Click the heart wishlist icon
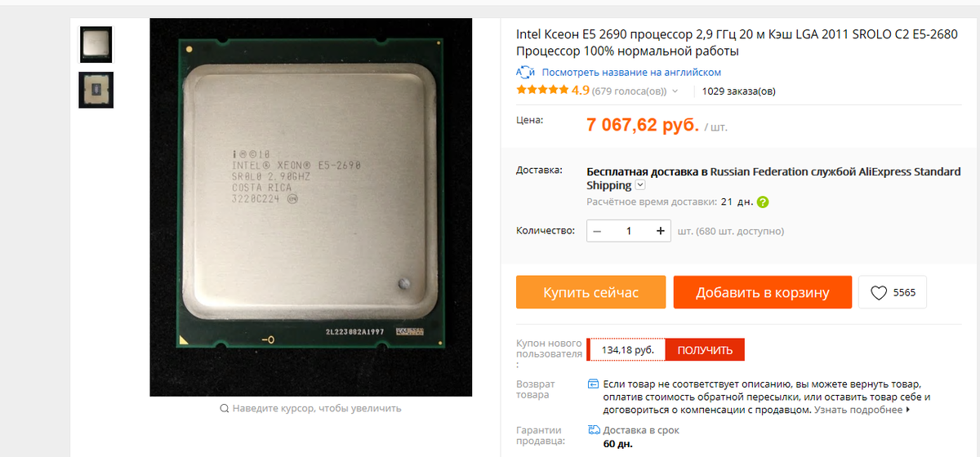The width and height of the screenshot is (980, 457). click(x=879, y=293)
